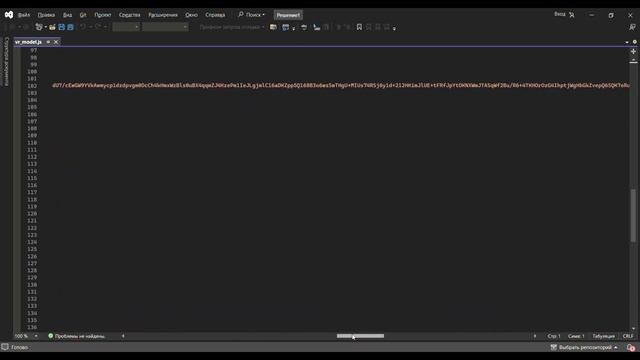The image size is (640, 360).
Task: Select the vr_model.js document tab
Action: coord(28,42)
